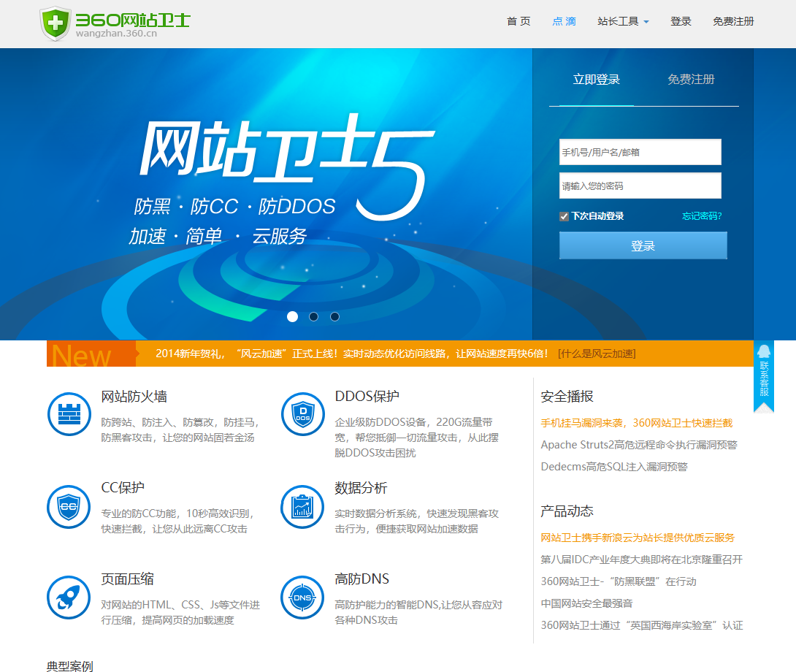Click the 数据分析 chart icon
This screenshot has height=672, width=796.
302,506
